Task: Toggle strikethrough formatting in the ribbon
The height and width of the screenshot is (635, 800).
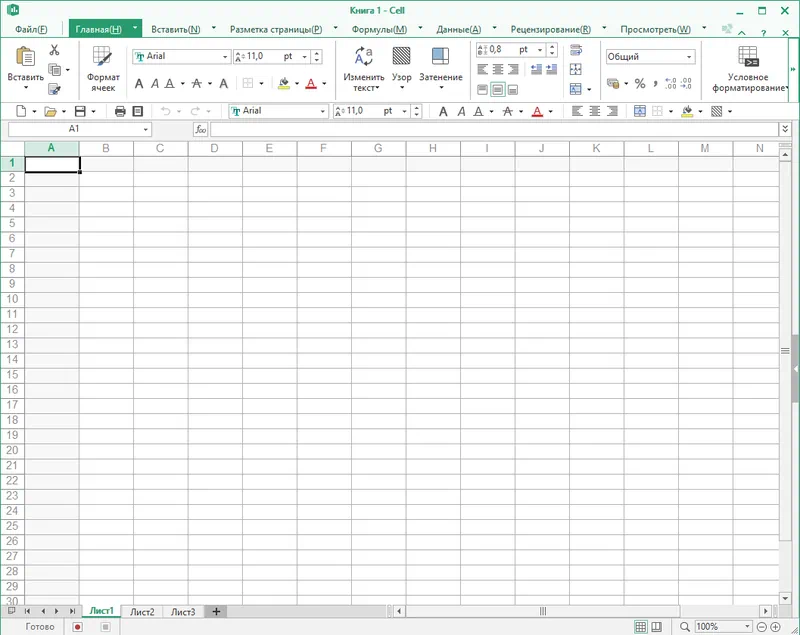Action: click(x=196, y=84)
